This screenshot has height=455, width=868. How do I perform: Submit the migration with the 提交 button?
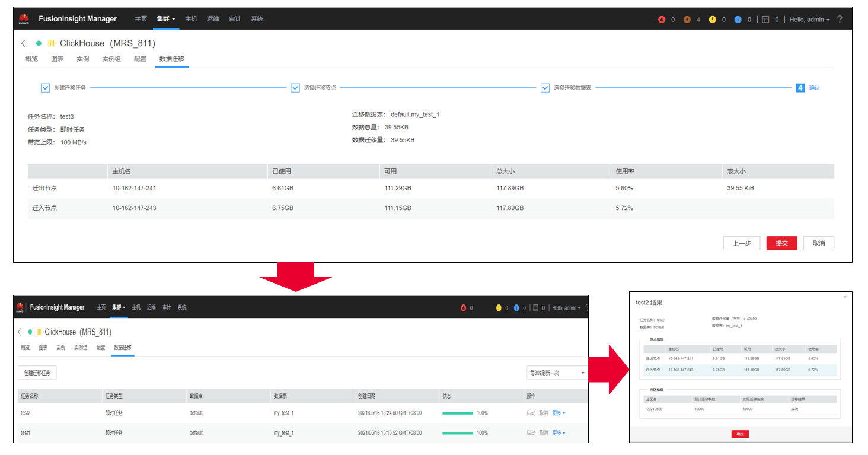tap(781, 243)
